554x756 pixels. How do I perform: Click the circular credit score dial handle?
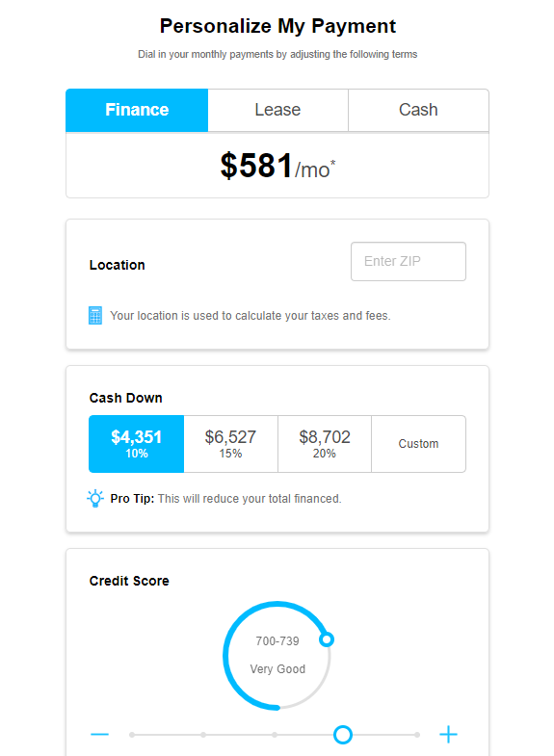point(327,639)
